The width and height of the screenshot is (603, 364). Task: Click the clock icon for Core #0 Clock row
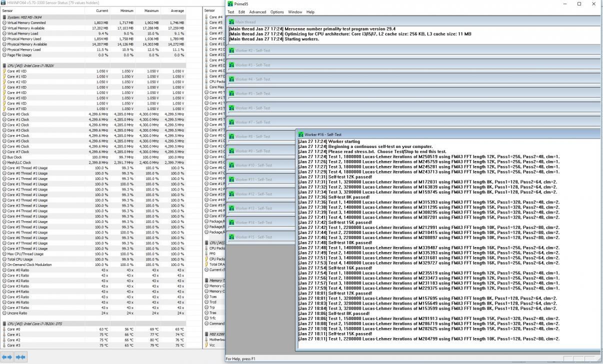click(4, 114)
